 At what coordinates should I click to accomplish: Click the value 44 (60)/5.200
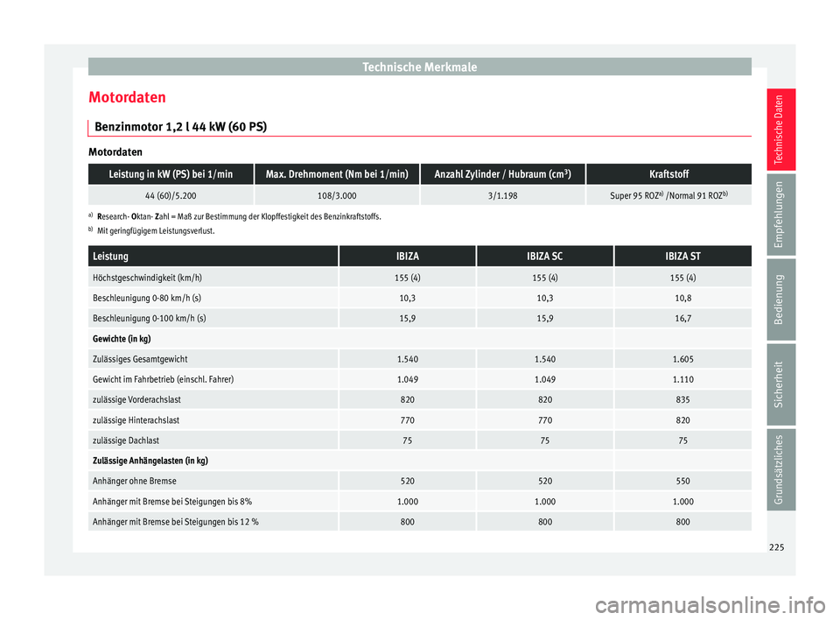pyautogui.click(x=171, y=196)
